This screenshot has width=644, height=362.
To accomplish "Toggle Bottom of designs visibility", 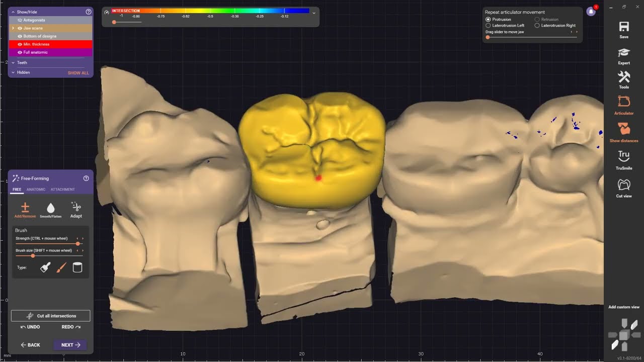I will [20, 36].
